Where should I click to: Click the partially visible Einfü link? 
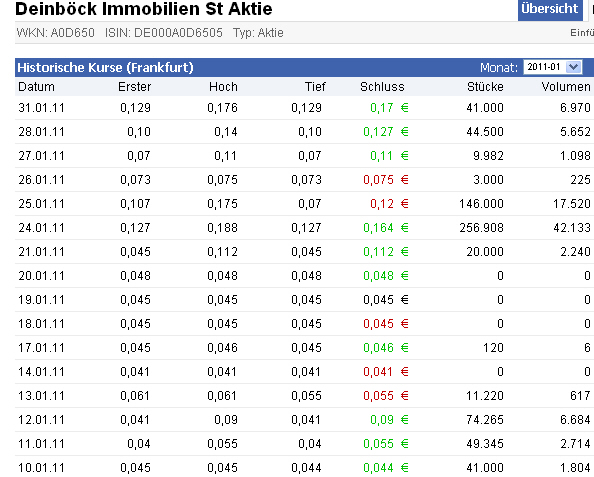click(x=582, y=33)
